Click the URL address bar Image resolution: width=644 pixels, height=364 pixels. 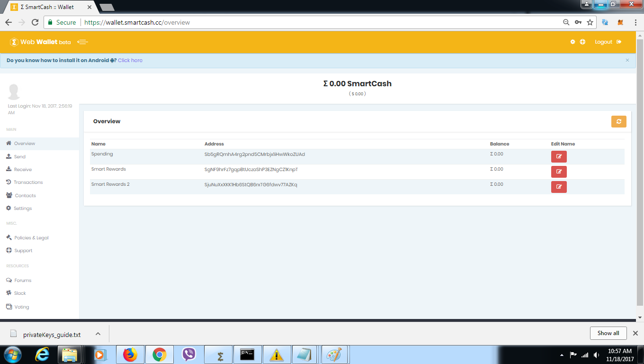pyautogui.click(x=320, y=22)
